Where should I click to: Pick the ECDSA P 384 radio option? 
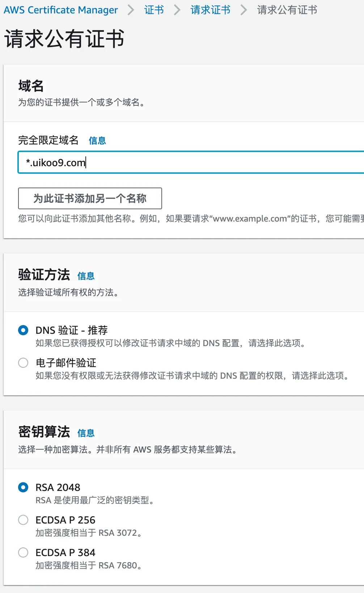pos(23,552)
